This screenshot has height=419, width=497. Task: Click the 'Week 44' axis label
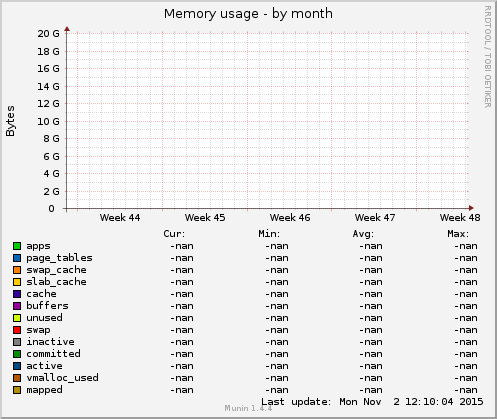[x=120, y=218]
